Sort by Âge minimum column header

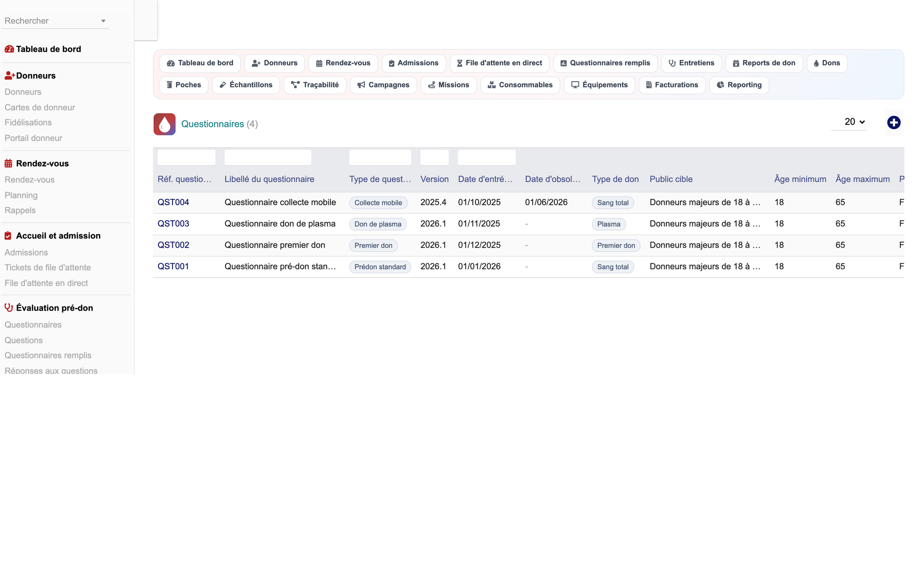(800, 179)
